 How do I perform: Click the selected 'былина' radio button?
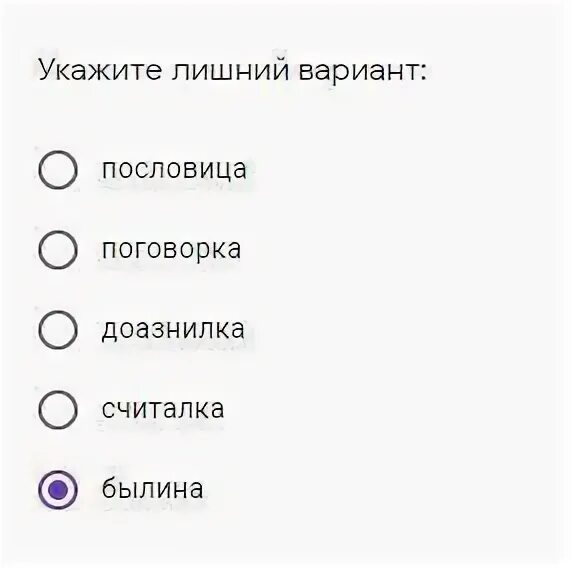pyautogui.click(x=58, y=489)
